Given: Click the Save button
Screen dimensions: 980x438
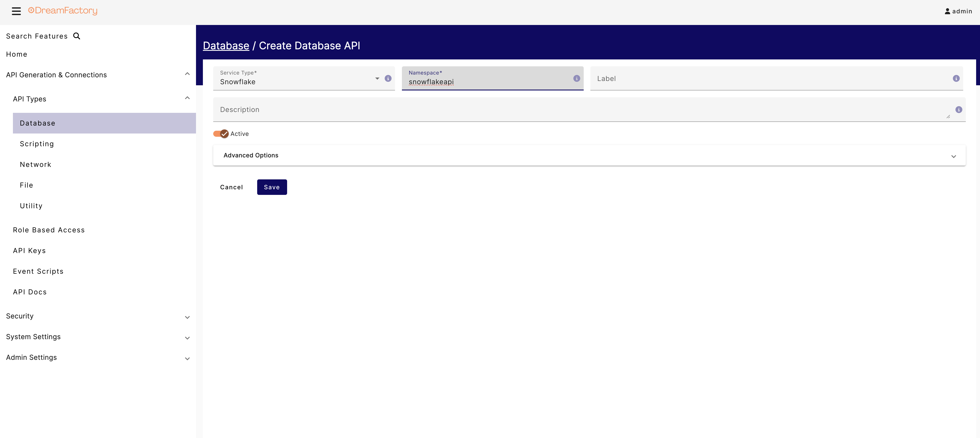Looking at the screenshot, I should [x=272, y=187].
